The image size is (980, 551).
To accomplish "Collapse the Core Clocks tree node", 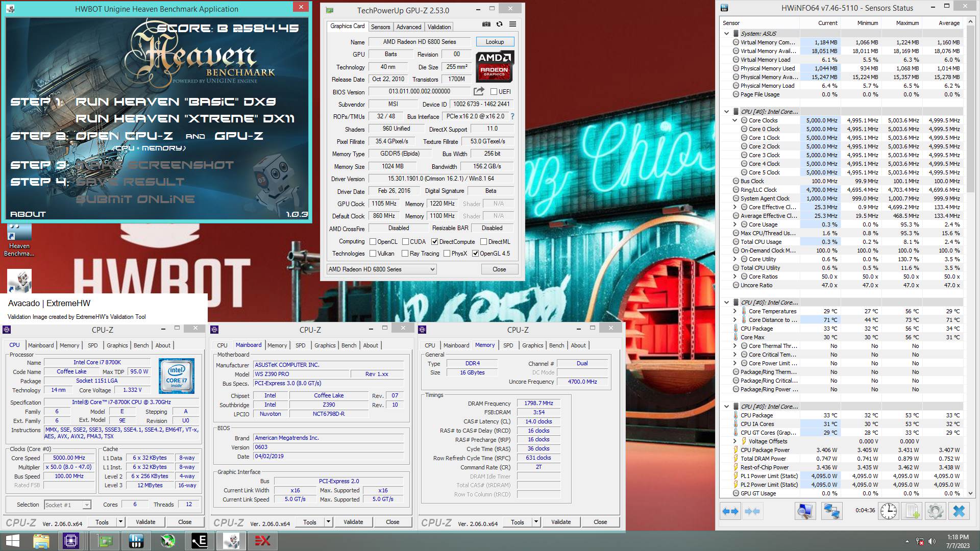I will 734,120.
